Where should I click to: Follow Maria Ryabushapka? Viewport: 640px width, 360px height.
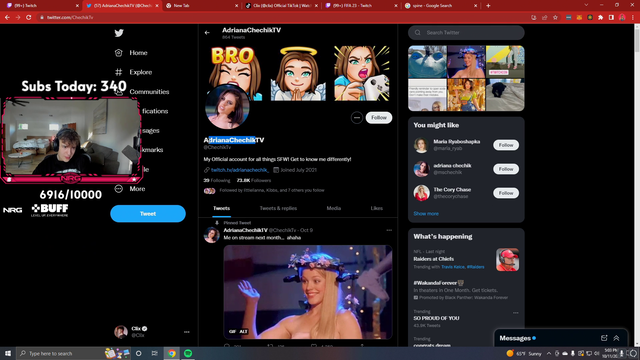[x=506, y=145]
